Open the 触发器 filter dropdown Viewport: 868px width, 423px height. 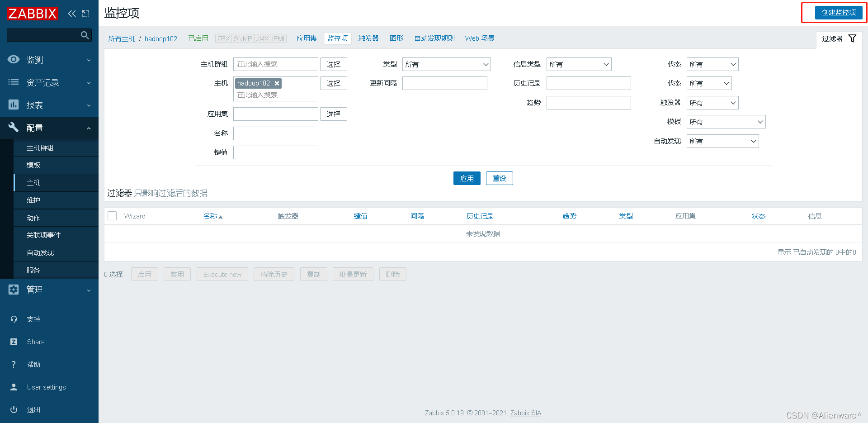712,103
